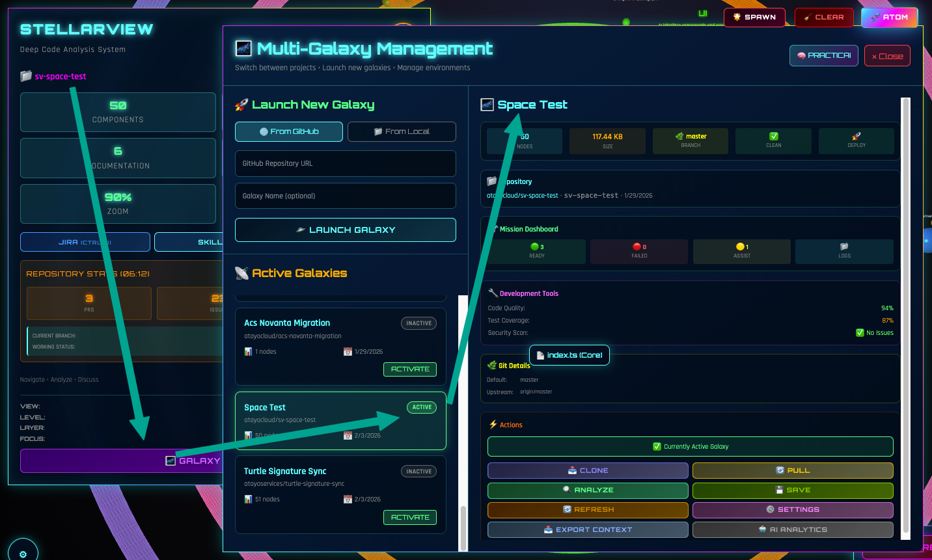This screenshot has width=932, height=560.
Task: Switch to the From Local tab
Action: [402, 131]
